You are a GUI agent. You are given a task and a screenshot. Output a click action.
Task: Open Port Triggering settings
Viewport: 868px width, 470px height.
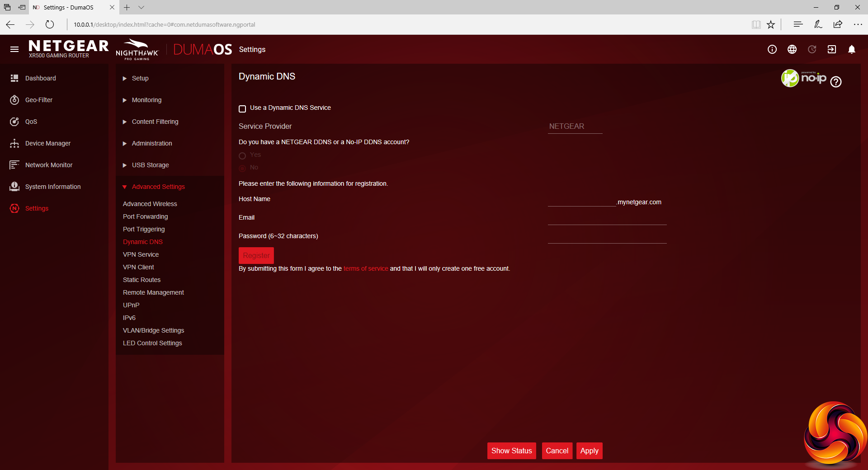tap(144, 229)
